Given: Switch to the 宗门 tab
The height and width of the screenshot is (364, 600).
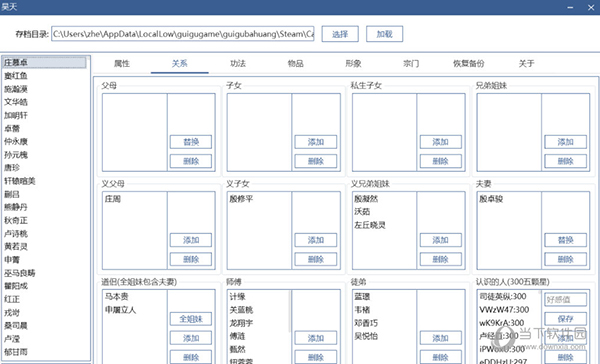Looking at the screenshot, I should (411, 64).
